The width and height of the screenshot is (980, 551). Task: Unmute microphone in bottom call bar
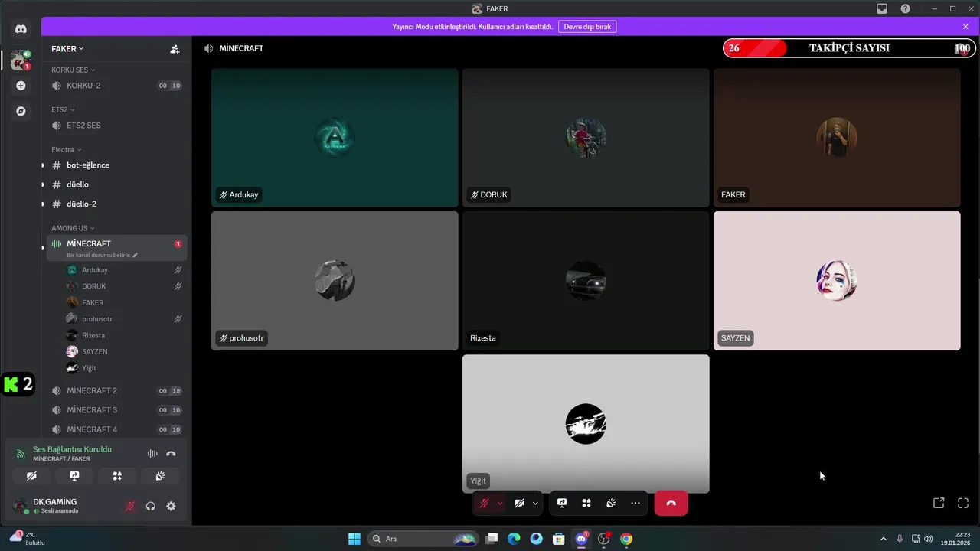click(x=484, y=503)
